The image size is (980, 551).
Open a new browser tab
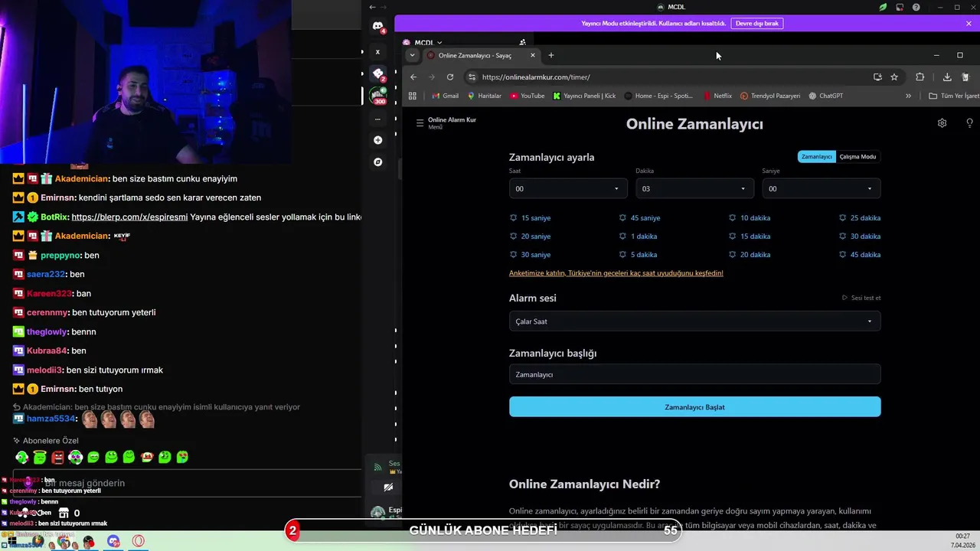(x=550, y=55)
